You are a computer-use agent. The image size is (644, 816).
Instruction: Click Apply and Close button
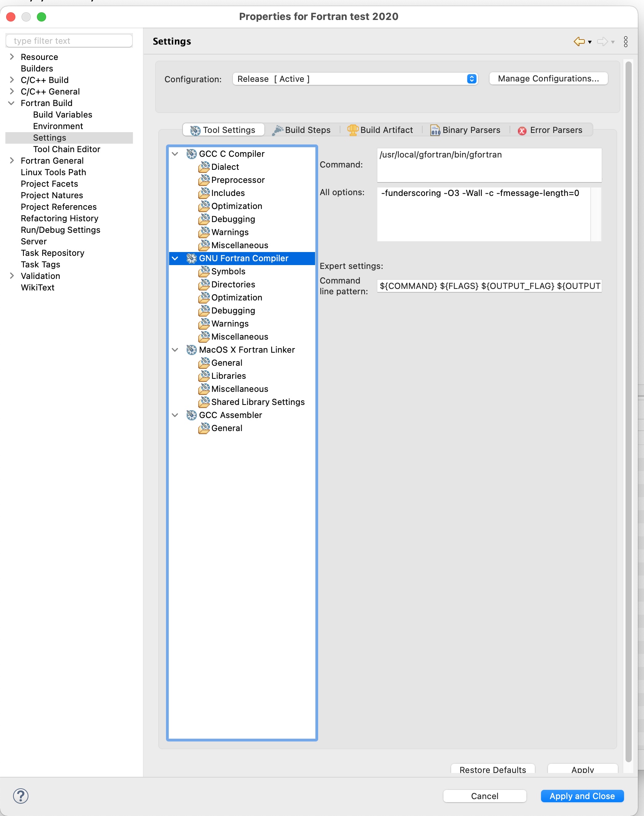coord(582,796)
